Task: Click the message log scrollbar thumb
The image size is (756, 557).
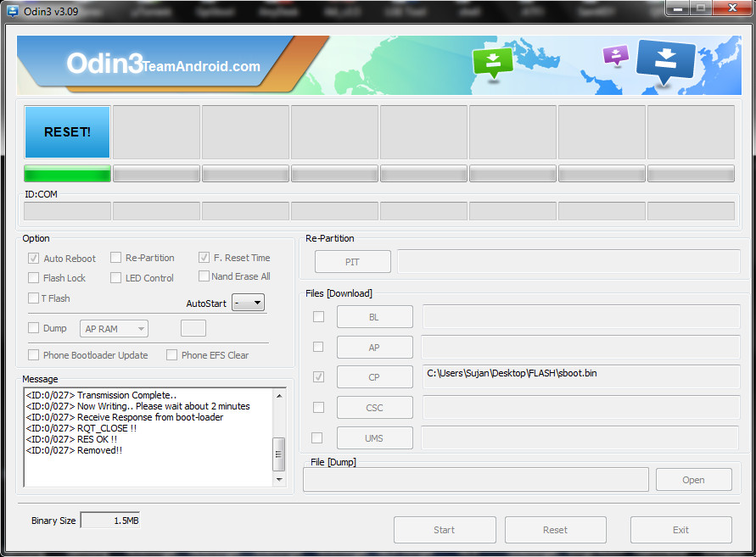Action: tap(278, 454)
